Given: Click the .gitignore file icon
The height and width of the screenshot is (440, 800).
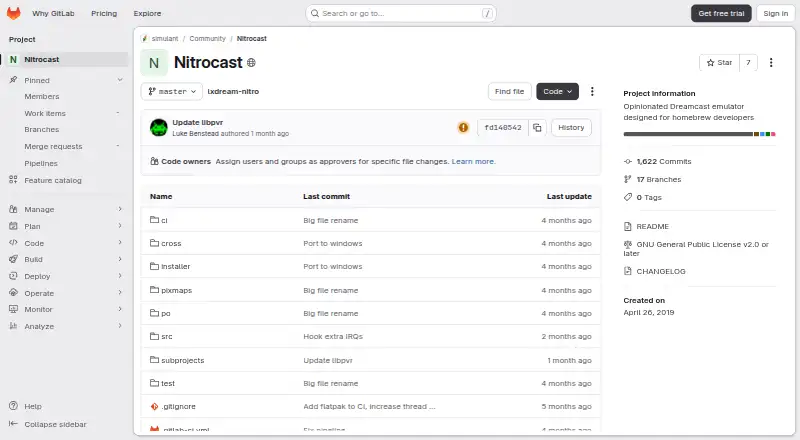Looking at the screenshot, I should 154,406.
